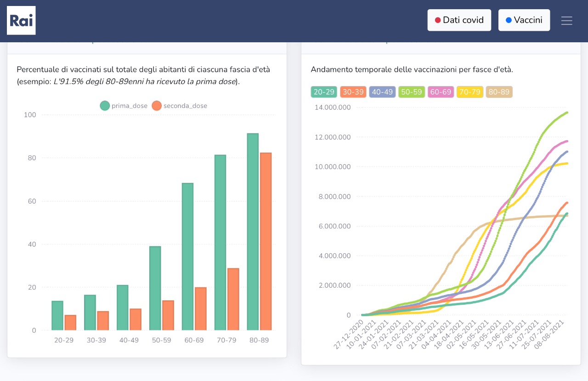Open the Vaccini section
The height and width of the screenshot is (381, 588).
(524, 20)
